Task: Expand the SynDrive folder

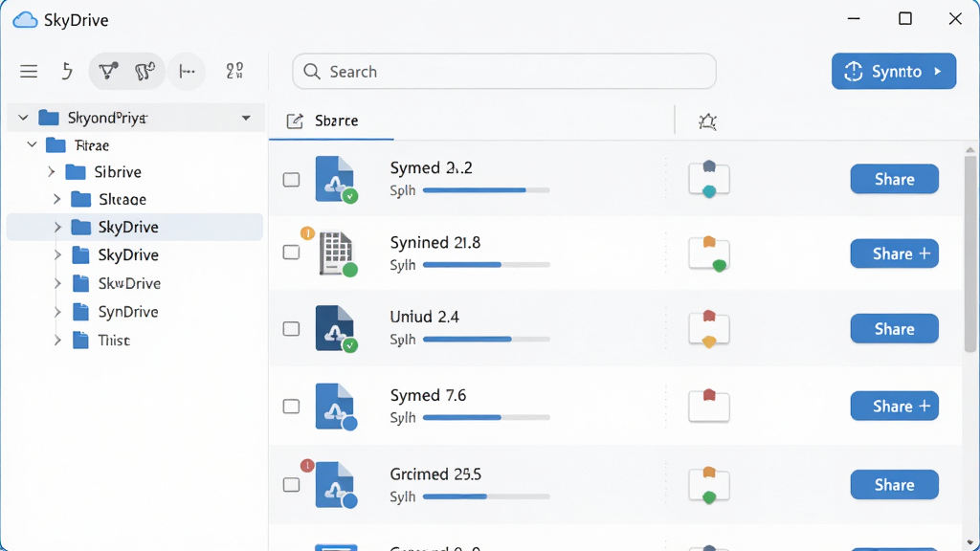Action: pyautogui.click(x=57, y=312)
